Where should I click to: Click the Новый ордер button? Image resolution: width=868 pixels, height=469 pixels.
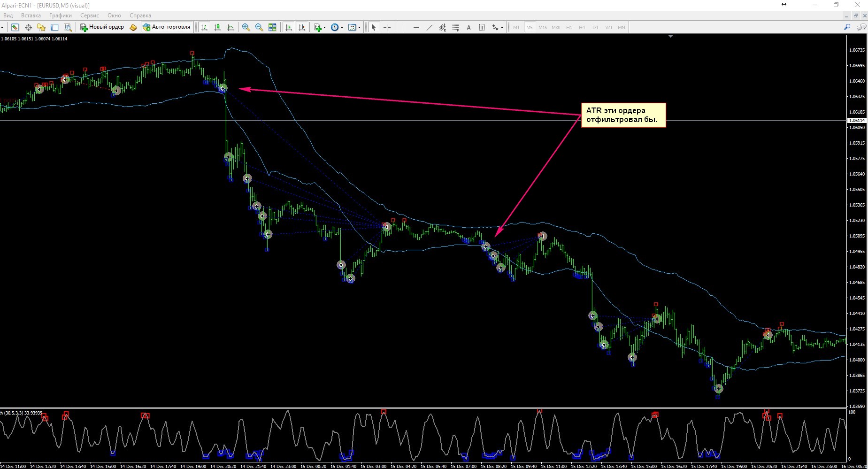pos(102,27)
